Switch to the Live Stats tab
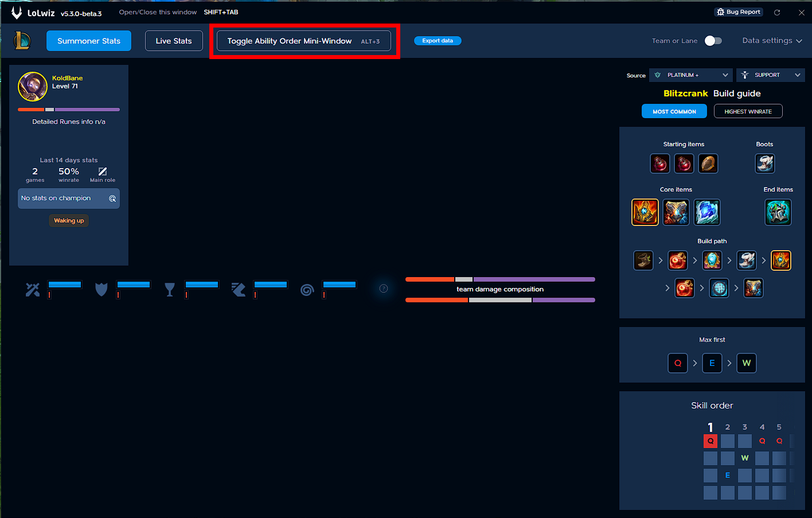812x518 pixels. click(174, 41)
